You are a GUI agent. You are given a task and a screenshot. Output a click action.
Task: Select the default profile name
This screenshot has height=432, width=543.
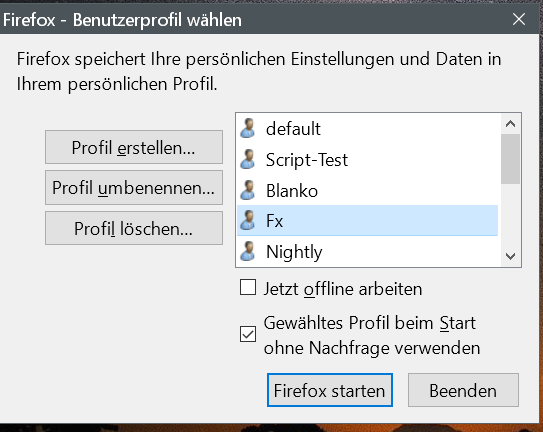(x=293, y=129)
